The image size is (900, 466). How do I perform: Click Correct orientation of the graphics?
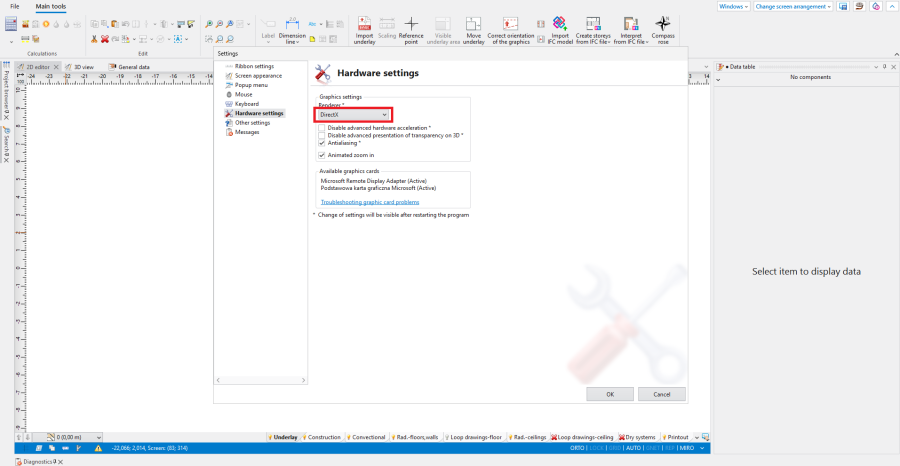pos(510,24)
